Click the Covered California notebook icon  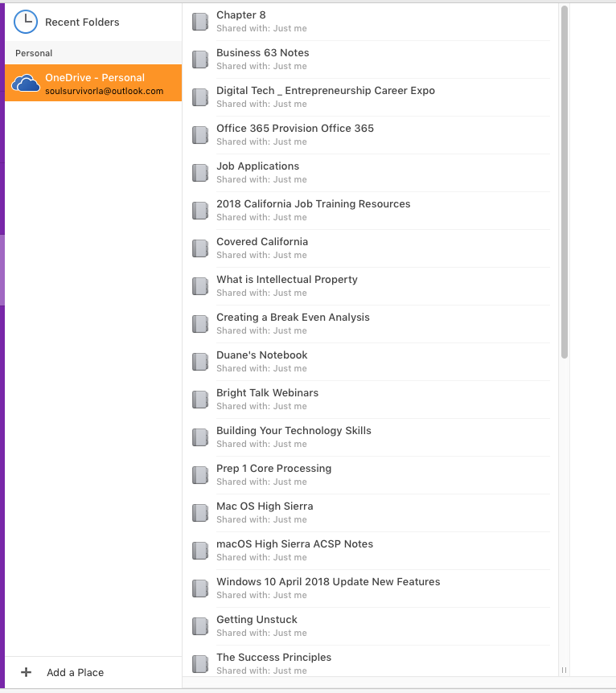pos(200,248)
